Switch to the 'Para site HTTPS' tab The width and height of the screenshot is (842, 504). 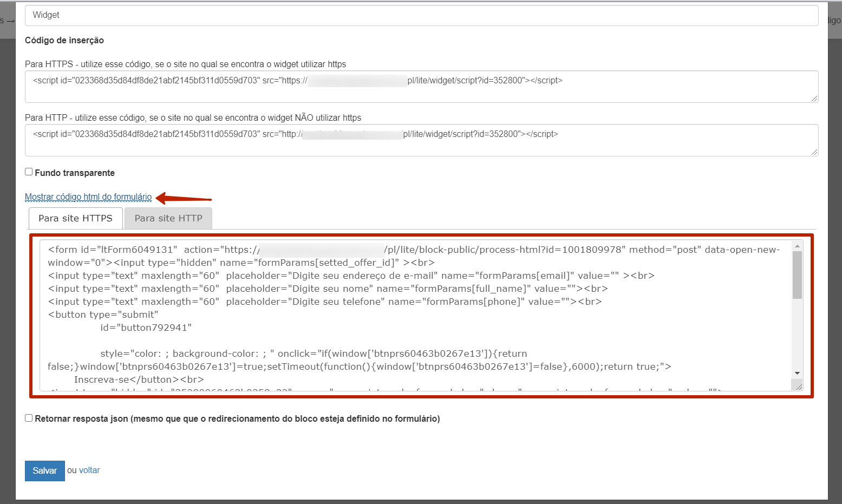75,218
